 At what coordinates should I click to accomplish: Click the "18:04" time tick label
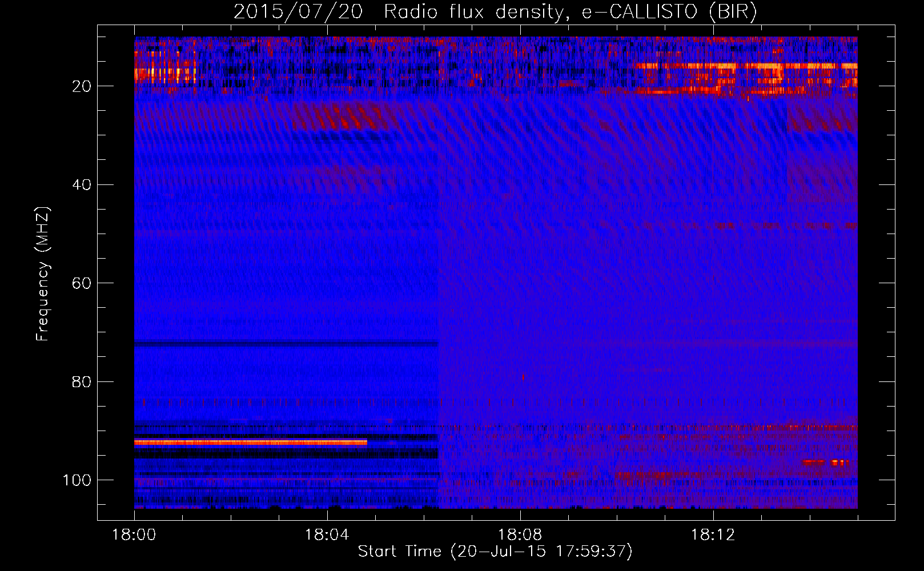pos(327,535)
